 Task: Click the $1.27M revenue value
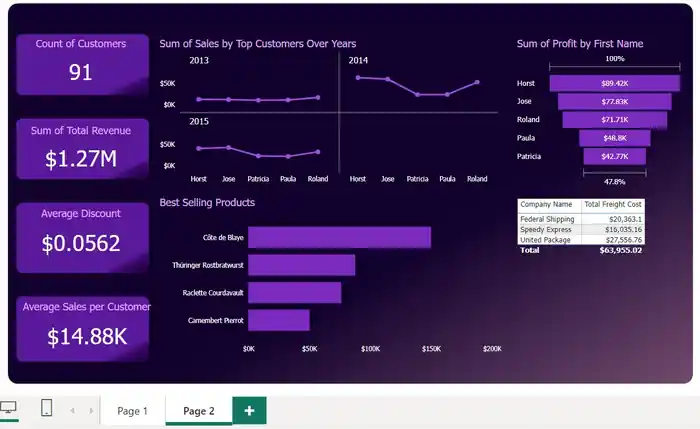pos(81,158)
